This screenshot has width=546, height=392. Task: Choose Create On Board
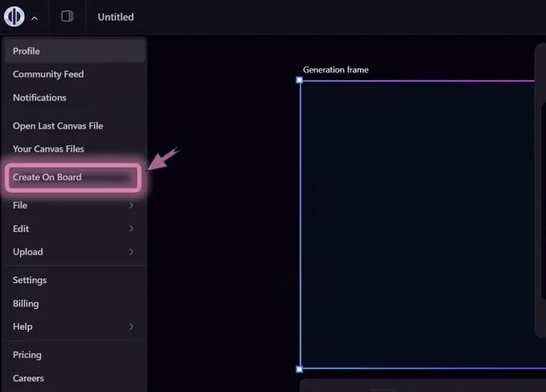tap(73, 177)
